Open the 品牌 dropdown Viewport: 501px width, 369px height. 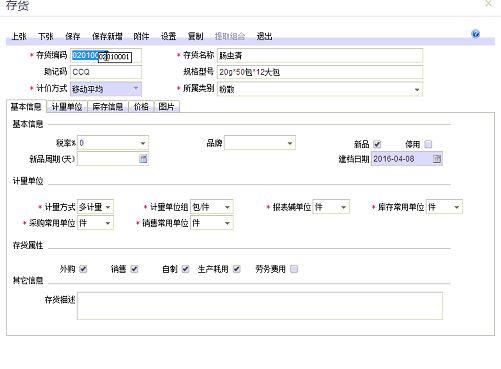290,143
